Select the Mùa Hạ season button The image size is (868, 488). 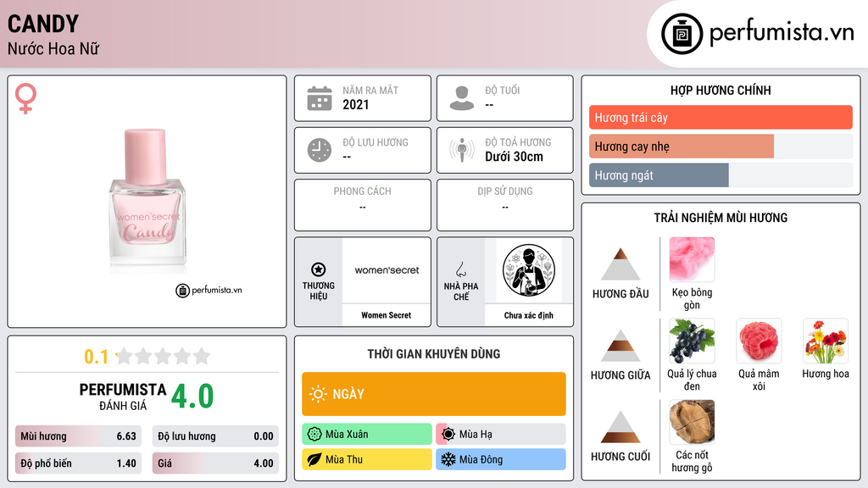coord(501,435)
